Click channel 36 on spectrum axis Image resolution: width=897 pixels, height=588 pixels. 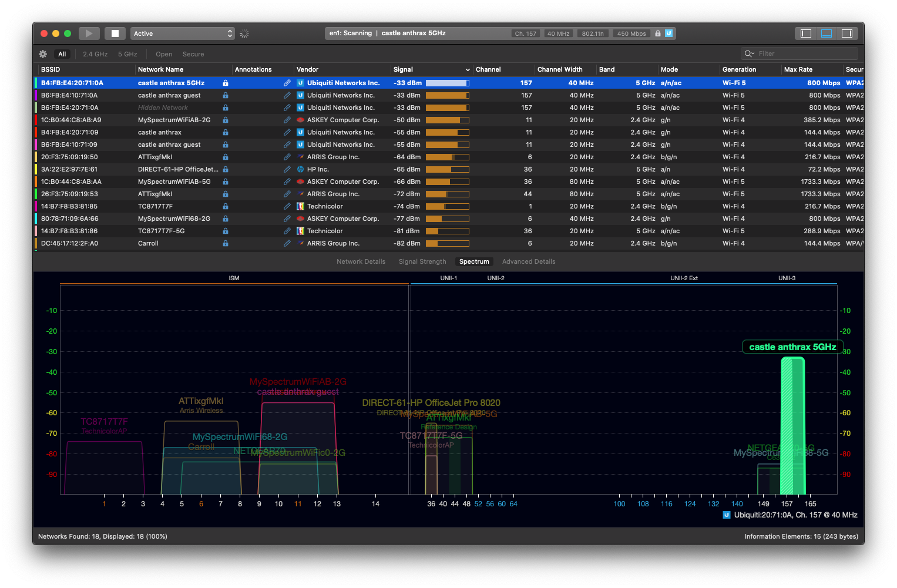pyautogui.click(x=431, y=504)
